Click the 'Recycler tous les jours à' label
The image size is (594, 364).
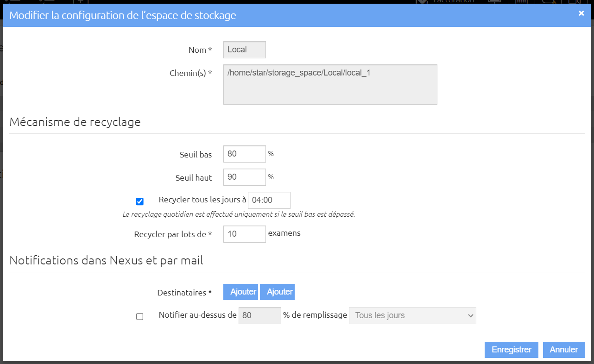202,200
